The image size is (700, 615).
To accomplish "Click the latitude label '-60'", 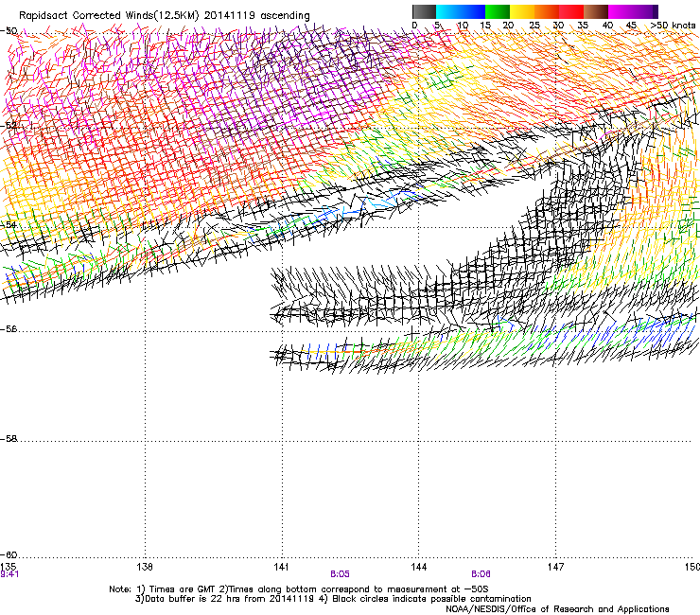I will tap(9, 555).
